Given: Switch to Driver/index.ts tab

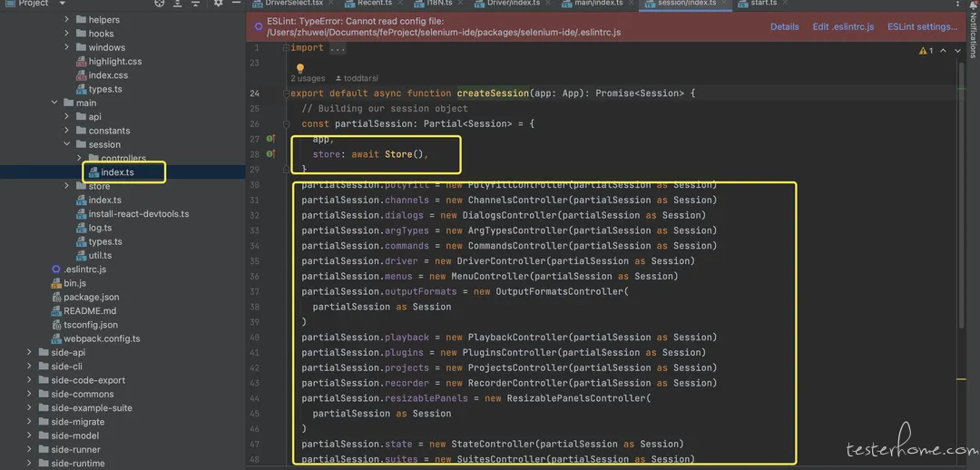Looking at the screenshot, I should (512, 3).
